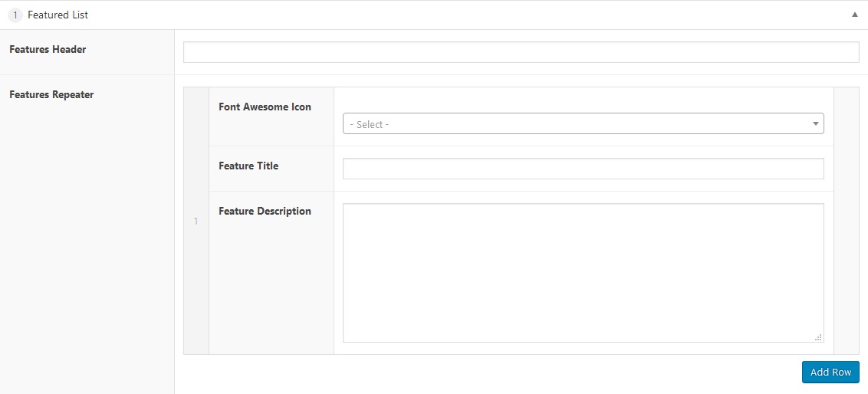
Task: Click the repeater row's right actions column
Action: (x=846, y=221)
